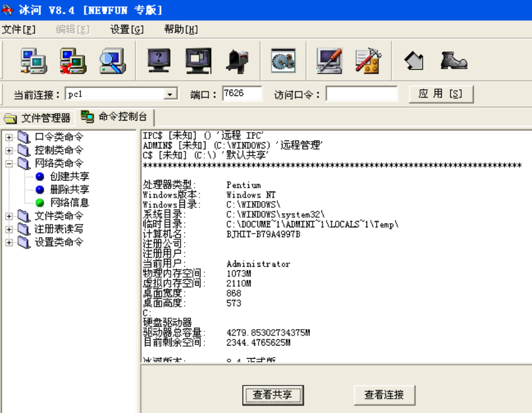This screenshot has height=413, width=532.
Task: Click the 应用[S] button
Action: coord(441,94)
